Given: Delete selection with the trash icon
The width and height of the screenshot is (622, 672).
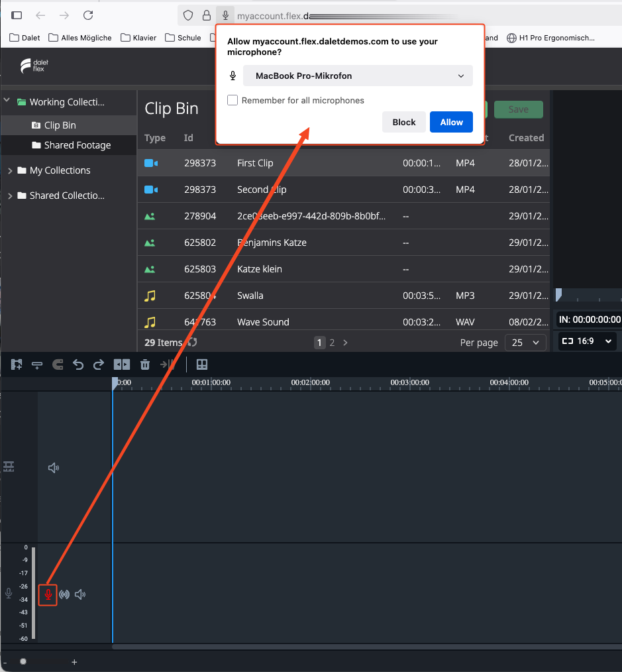Looking at the screenshot, I should [x=145, y=364].
